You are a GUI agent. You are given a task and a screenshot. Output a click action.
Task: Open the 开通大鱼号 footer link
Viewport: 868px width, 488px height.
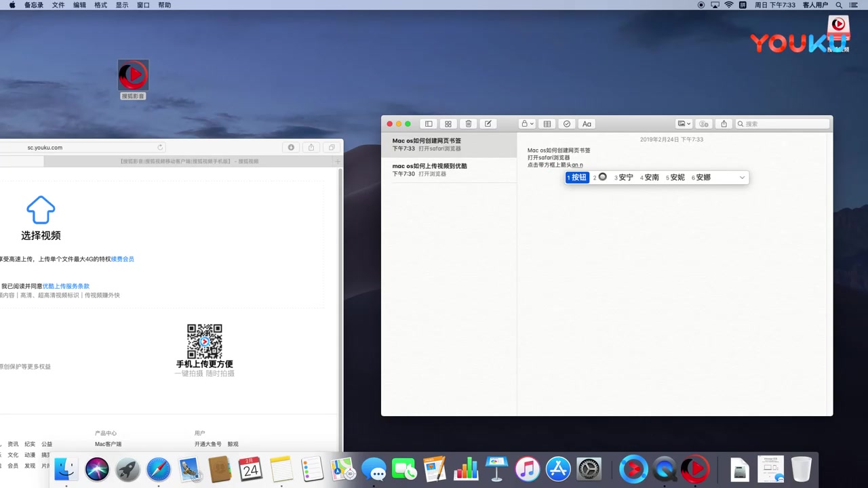click(x=208, y=445)
